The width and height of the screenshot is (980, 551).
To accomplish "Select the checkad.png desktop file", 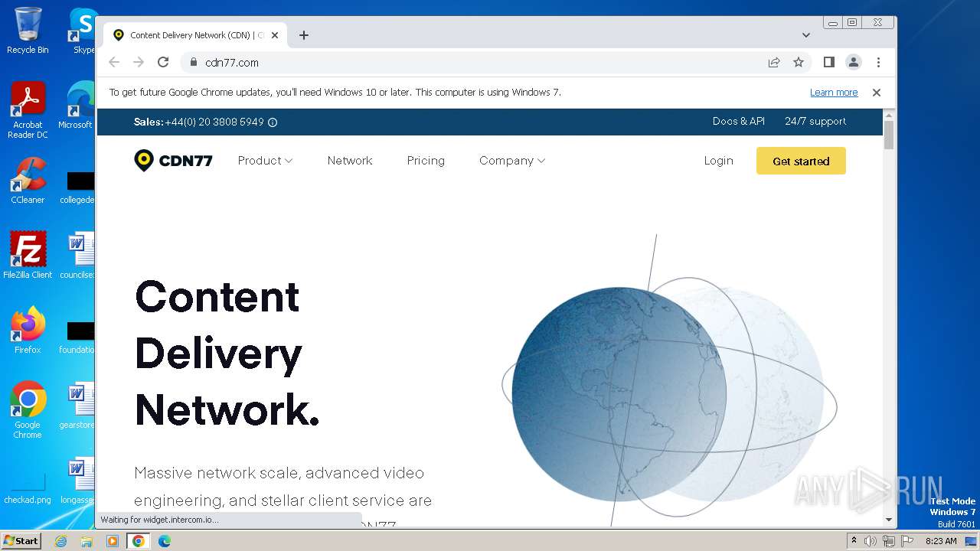I will [x=28, y=485].
